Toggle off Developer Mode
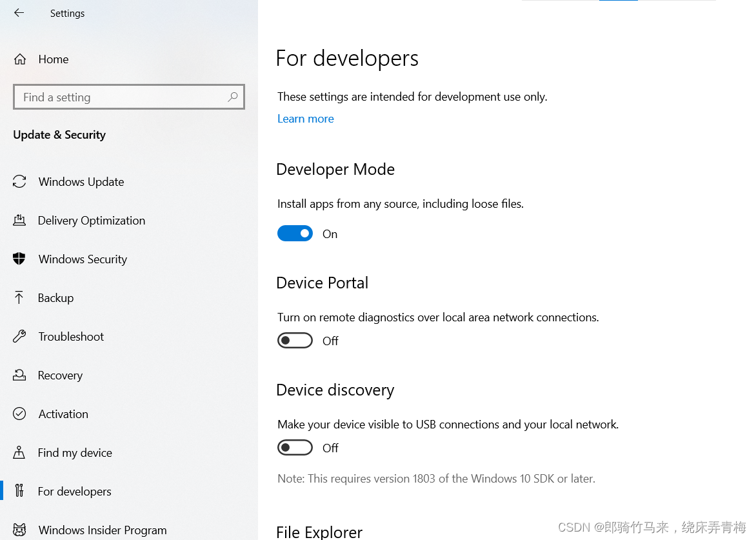The image size is (756, 540). (295, 233)
